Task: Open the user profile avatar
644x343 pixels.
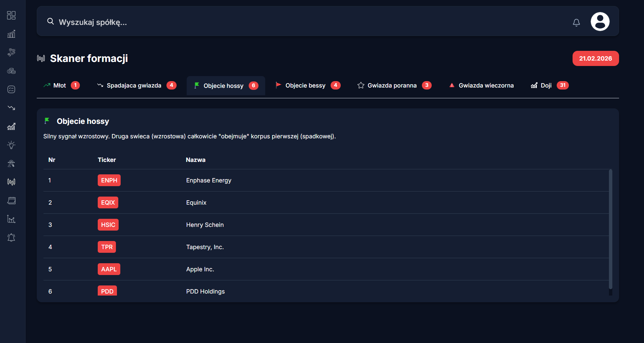Action: pos(600,22)
